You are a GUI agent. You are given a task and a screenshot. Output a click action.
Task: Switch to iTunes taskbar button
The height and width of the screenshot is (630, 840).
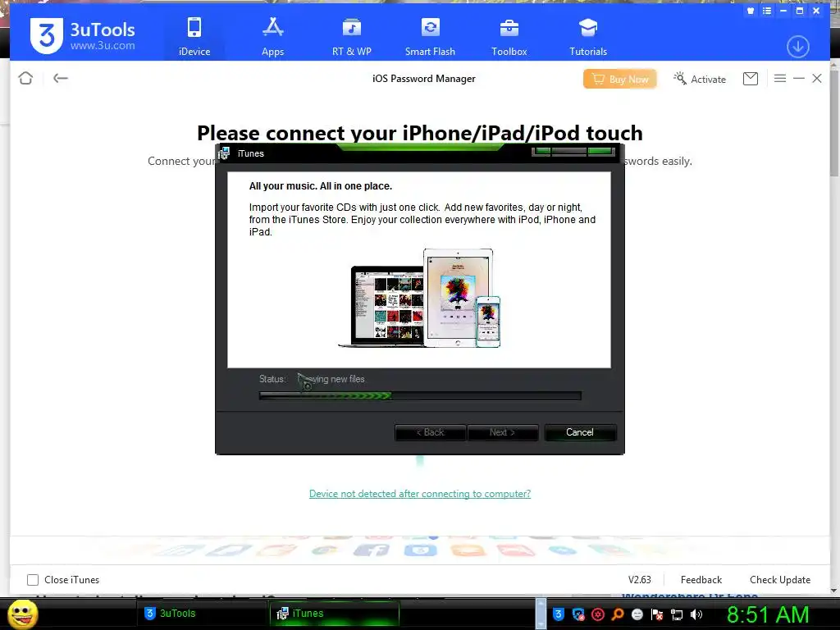335,614
